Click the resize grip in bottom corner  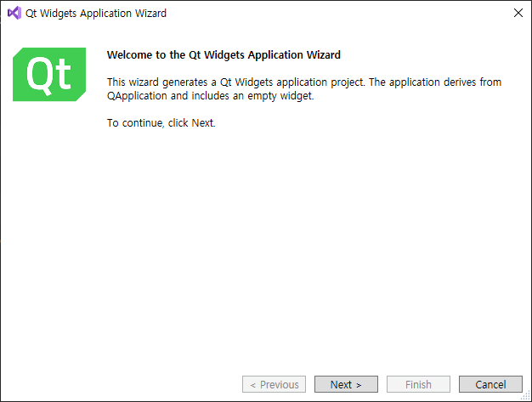pyautogui.click(x=527, y=397)
